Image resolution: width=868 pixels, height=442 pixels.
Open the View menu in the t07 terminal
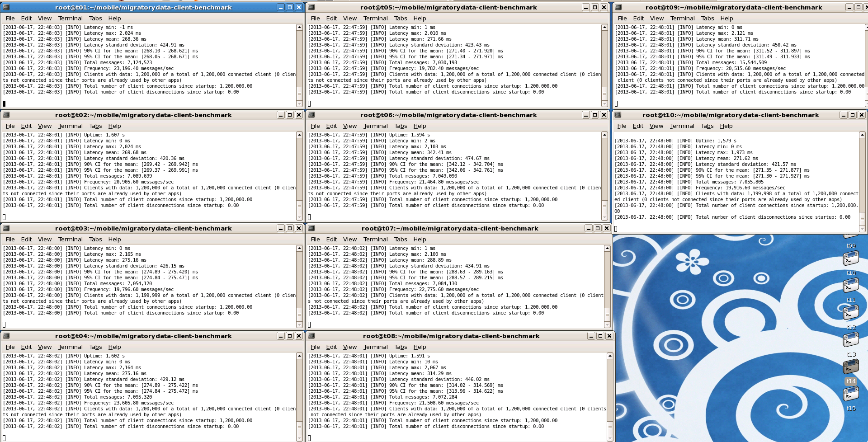pyautogui.click(x=349, y=239)
